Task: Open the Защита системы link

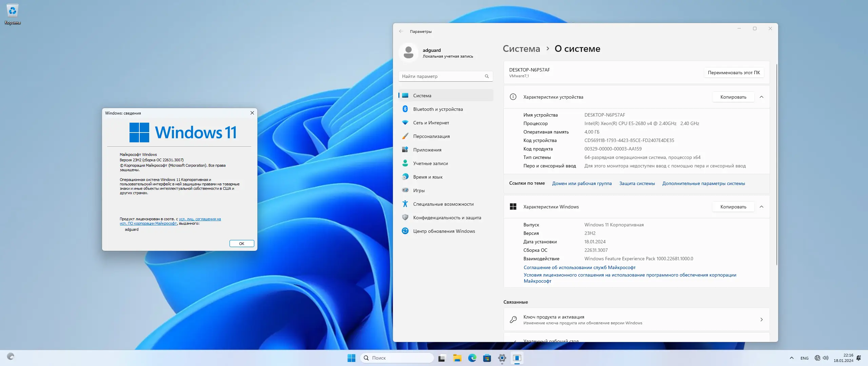Action: click(x=637, y=183)
